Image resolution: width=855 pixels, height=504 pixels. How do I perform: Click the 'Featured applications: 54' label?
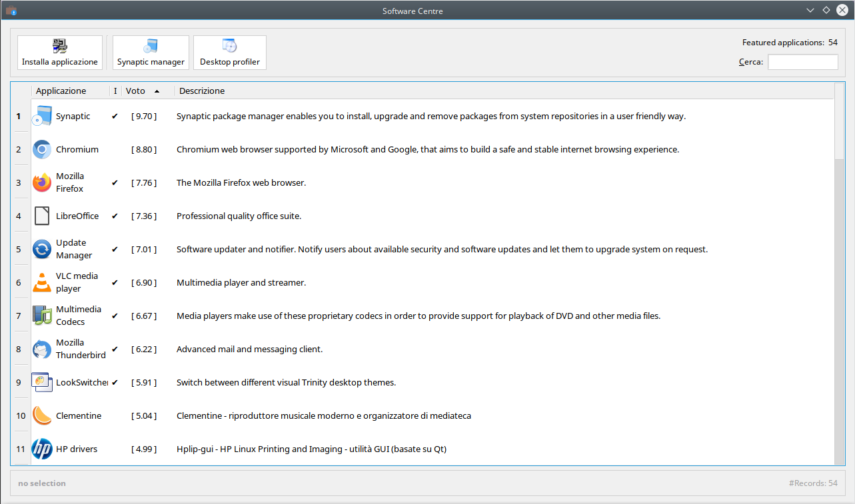point(790,42)
